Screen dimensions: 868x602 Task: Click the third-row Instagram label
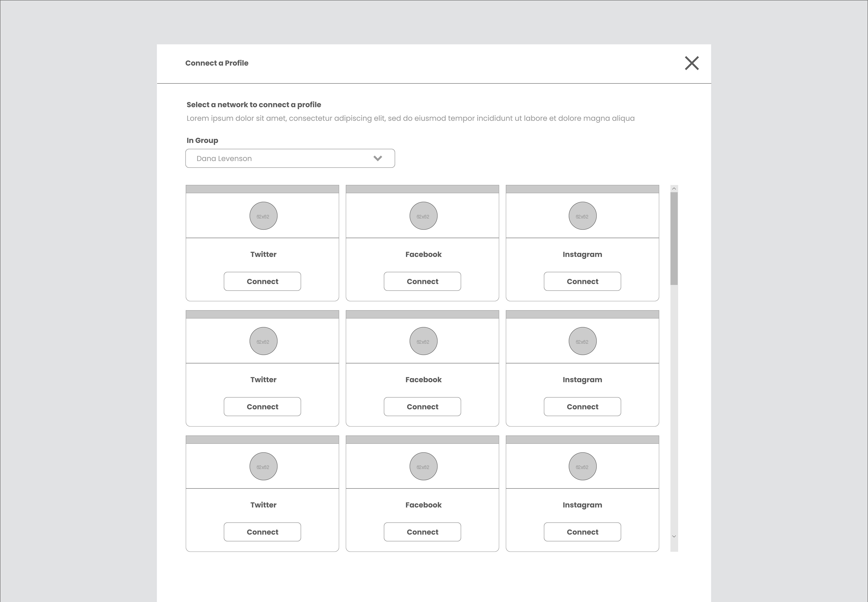tap(582, 505)
